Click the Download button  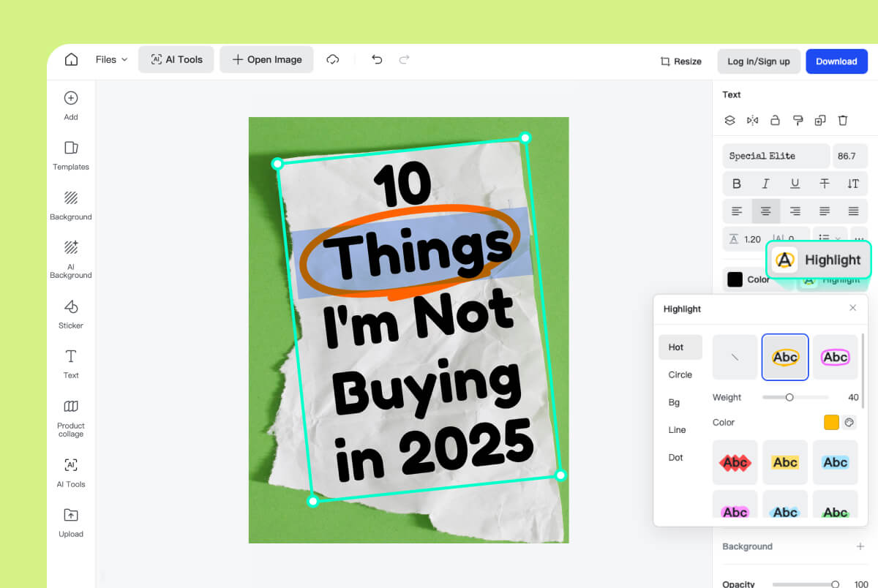[x=836, y=61]
